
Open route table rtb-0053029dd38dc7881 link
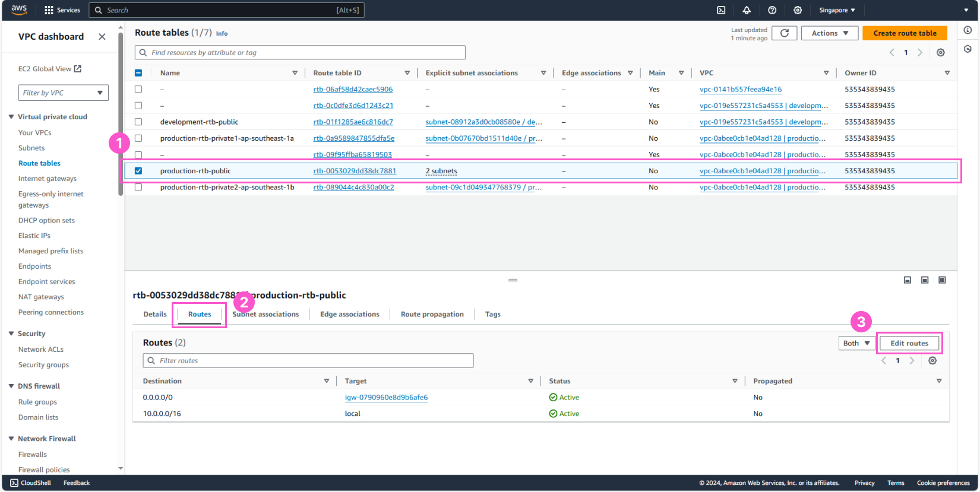[x=355, y=171]
